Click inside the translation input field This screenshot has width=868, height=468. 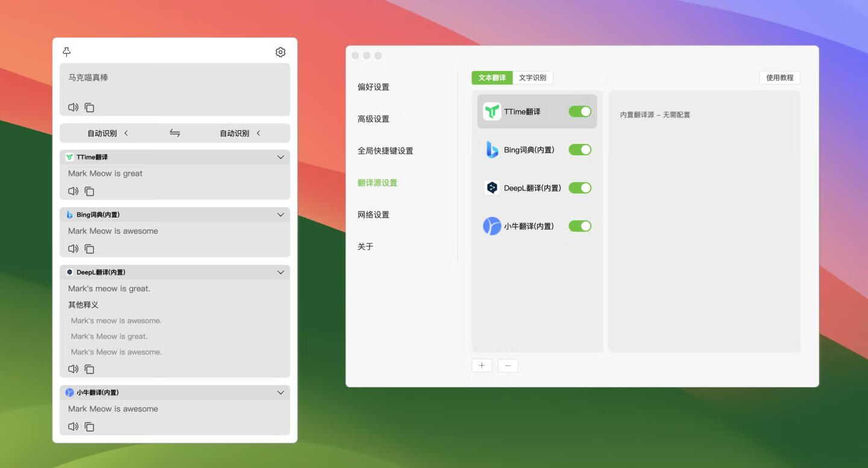[175, 84]
